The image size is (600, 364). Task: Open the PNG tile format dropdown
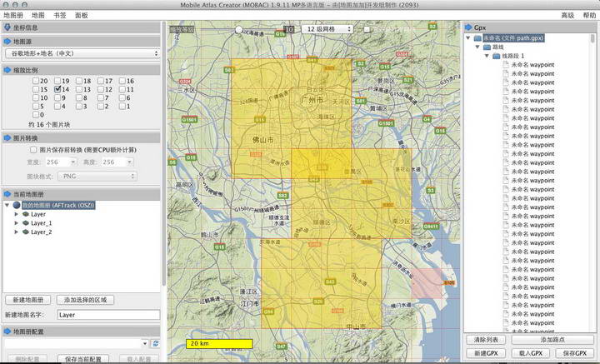pyautogui.click(x=97, y=177)
